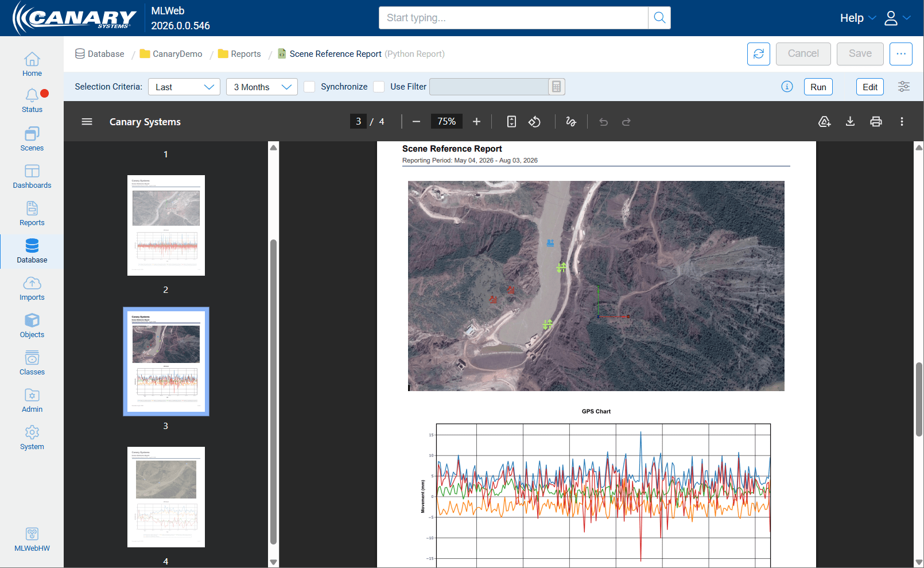
Task: Click the 75% zoom level field
Action: pos(447,122)
